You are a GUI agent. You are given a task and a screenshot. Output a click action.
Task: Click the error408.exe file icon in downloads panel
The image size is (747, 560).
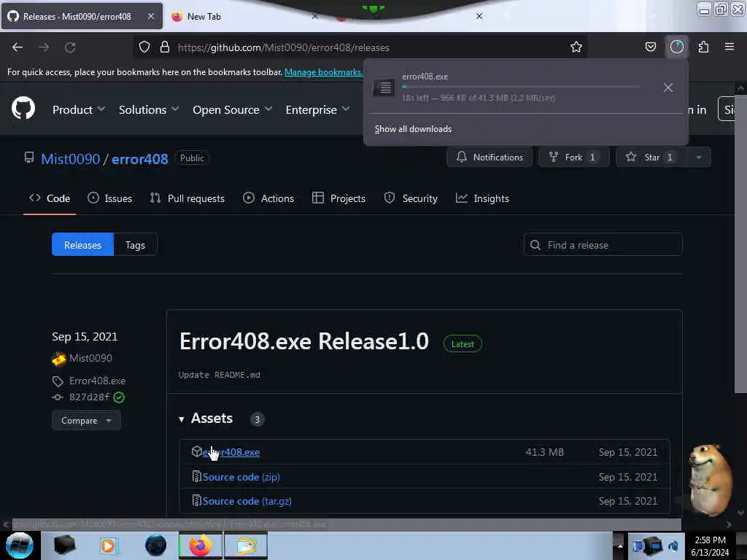[384, 87]
